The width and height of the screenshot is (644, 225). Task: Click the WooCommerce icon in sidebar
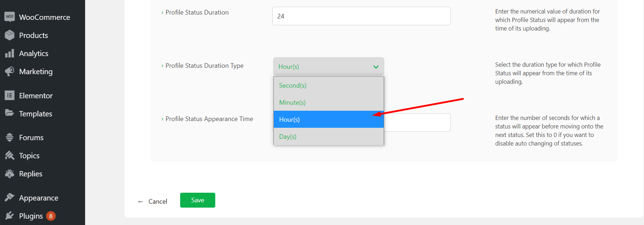tap(10, 17)
